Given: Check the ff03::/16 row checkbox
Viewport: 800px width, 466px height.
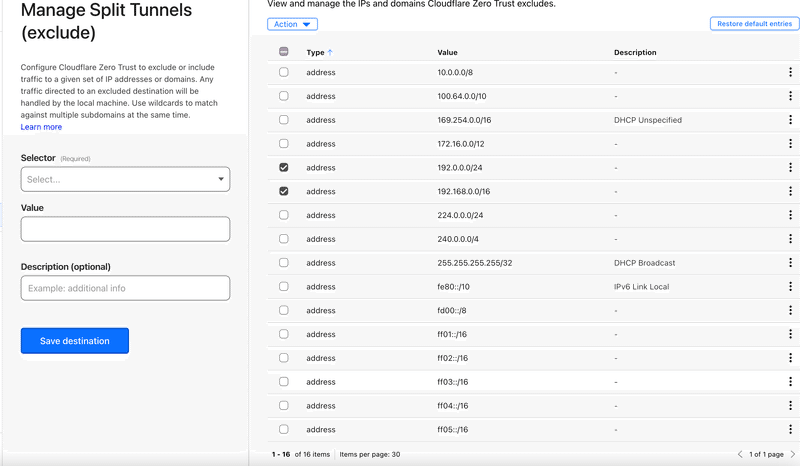Looking at the screenshot, I should tap(284, 382).
